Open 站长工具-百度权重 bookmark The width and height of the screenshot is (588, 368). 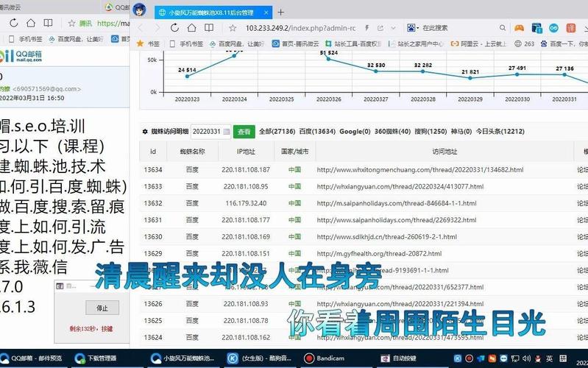point(353,43)
